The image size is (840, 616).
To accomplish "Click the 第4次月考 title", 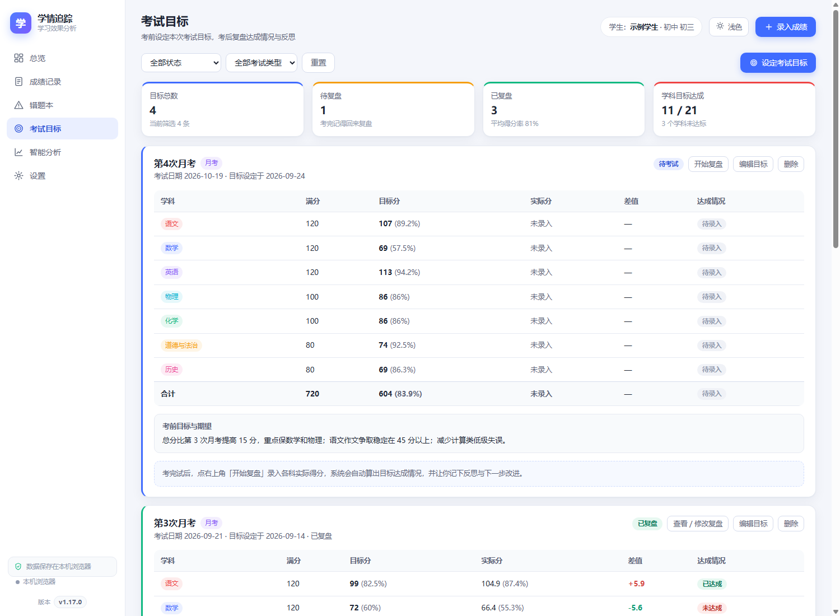I will (x=175, y=164).
